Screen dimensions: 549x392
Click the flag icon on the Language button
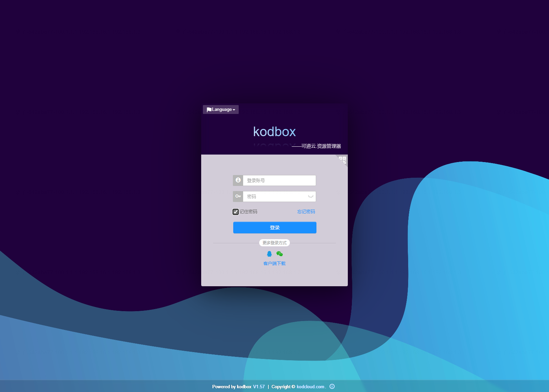(x=209, y=109)
